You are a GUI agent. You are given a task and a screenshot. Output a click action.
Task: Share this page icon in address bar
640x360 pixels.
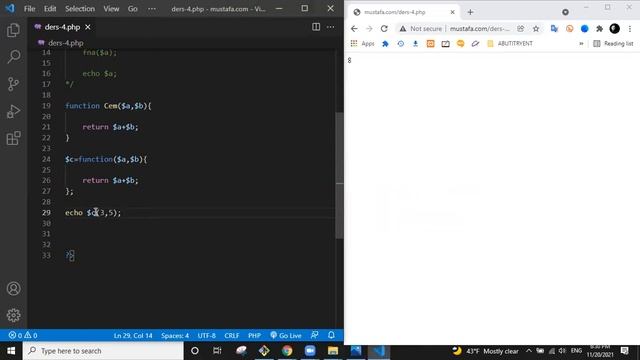pyautogui.click(x=520, y=29)
